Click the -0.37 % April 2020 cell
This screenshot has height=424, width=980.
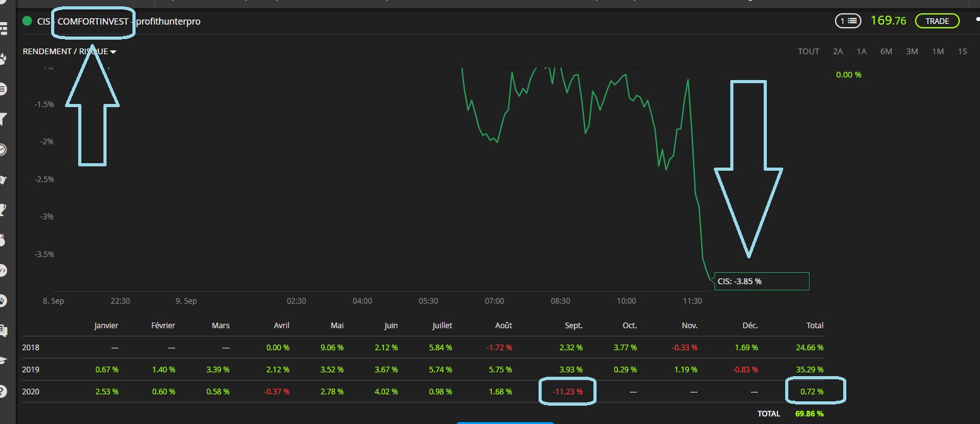point(276,391)
